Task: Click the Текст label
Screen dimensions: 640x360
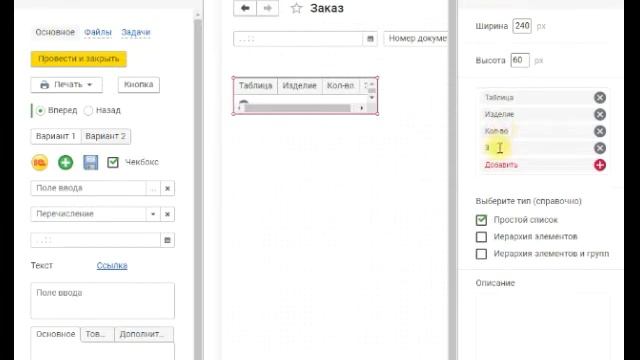Action: [42, 266]
